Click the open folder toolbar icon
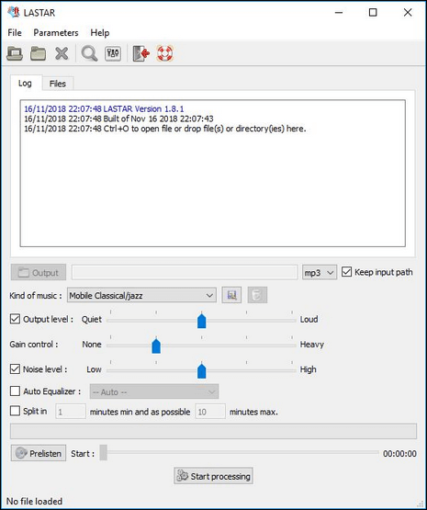The height and width of the screenshot is (510, 427). pos(38,54)
